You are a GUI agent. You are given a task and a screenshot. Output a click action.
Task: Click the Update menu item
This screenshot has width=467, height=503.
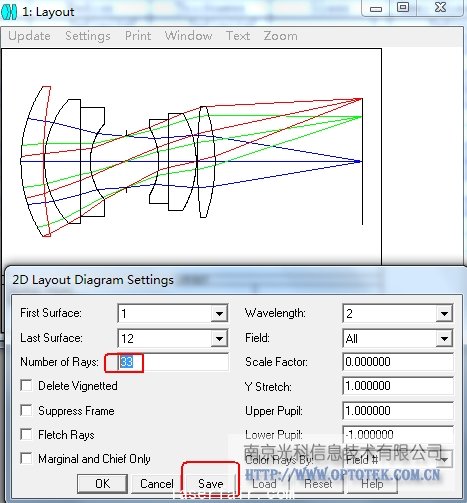click(x=29, y=36)
